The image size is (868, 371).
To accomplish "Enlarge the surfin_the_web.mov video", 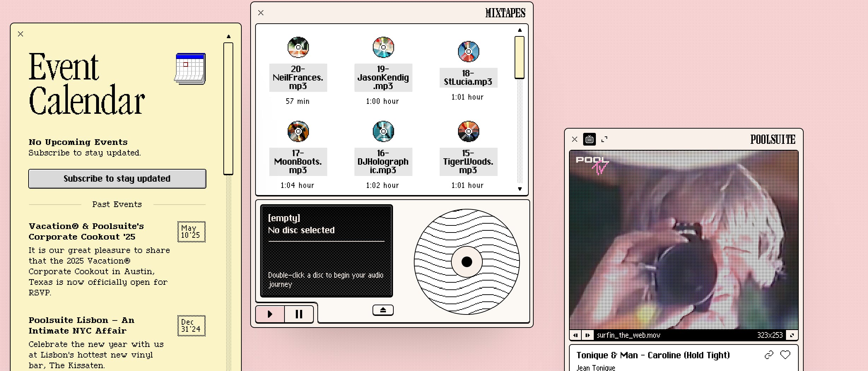I will 792,335.
